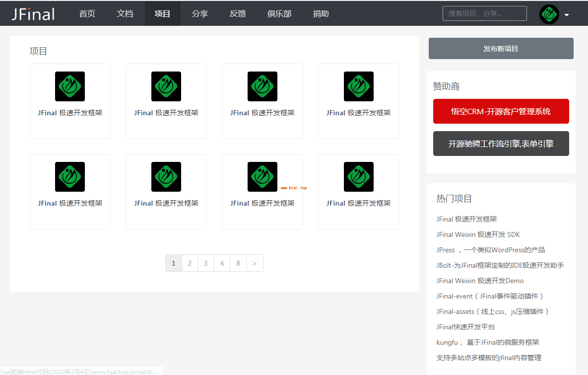Screen dimensions: 588x375
Task: Open 支持多站点多模板的jfinal内容管理 link
Action: [489, 357]
